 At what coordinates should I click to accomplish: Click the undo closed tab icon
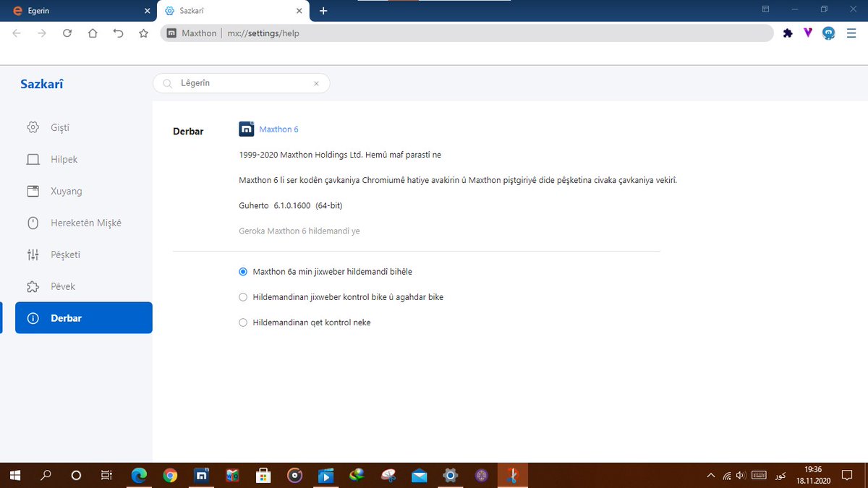pos(119,33)
